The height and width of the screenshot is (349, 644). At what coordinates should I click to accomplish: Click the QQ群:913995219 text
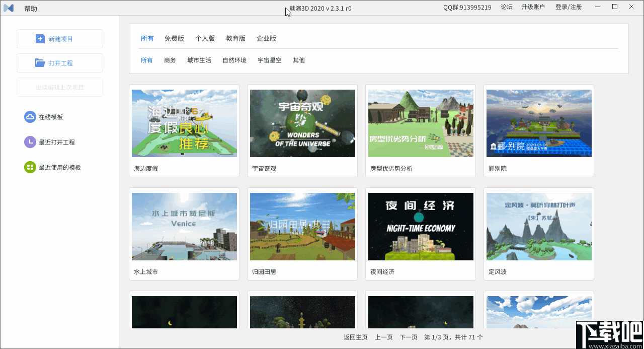[x=467, y=8]
